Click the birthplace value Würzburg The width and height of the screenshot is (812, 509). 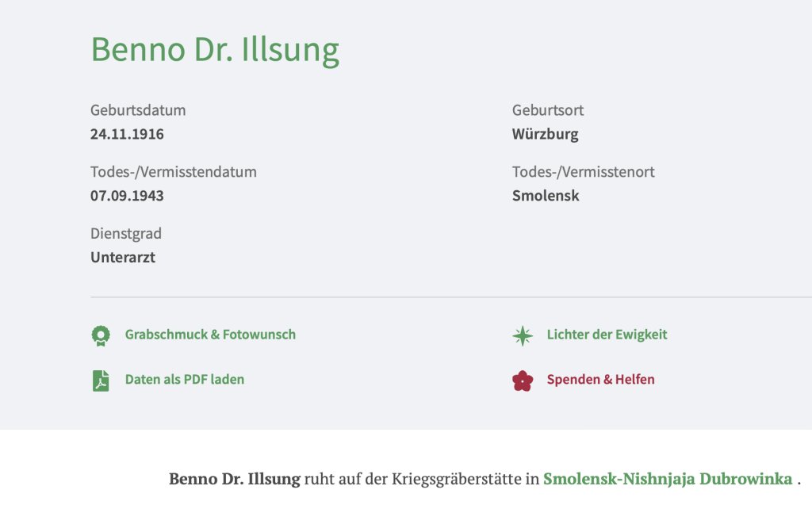click(x=545, y=134)
